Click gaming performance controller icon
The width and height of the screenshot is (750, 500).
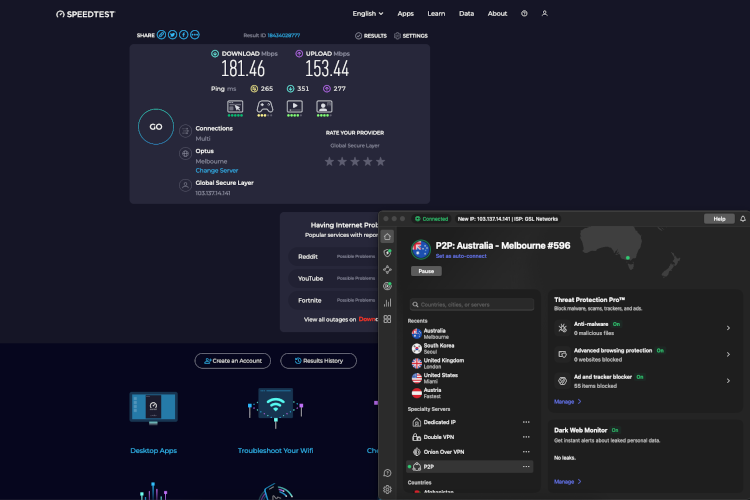[x=265, y=107]
